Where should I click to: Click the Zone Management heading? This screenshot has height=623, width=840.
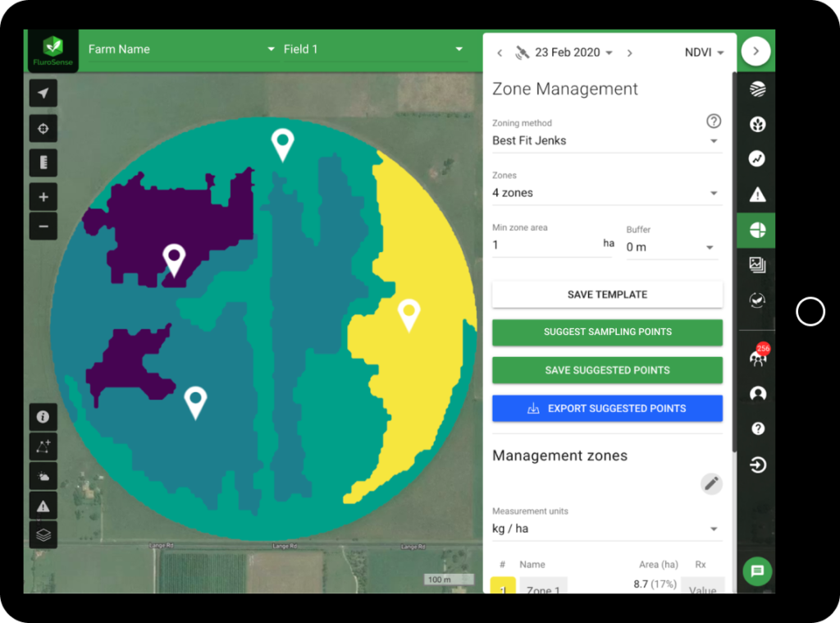pyautogui.click(x=564, y=89)
